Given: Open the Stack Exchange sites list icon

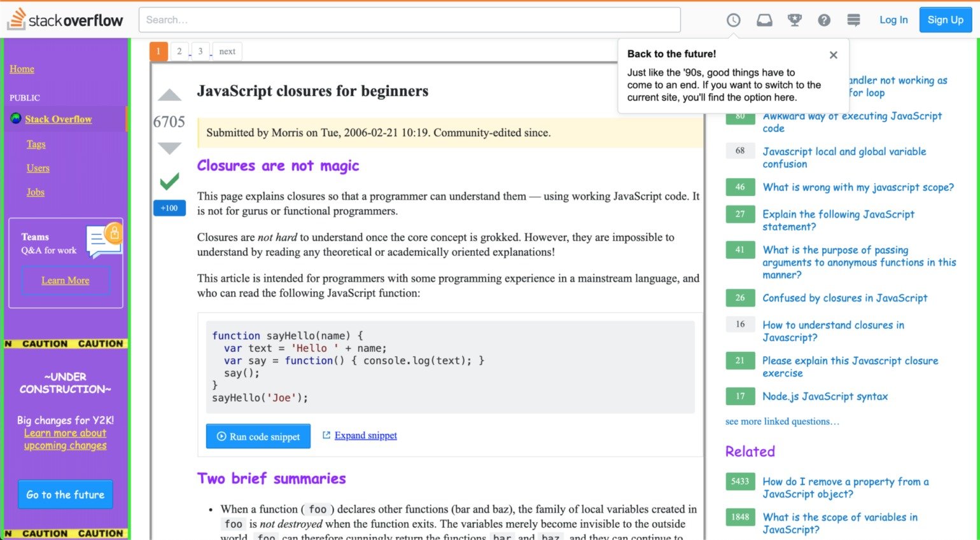Looking at the screenshot, I should coord(854,20).
